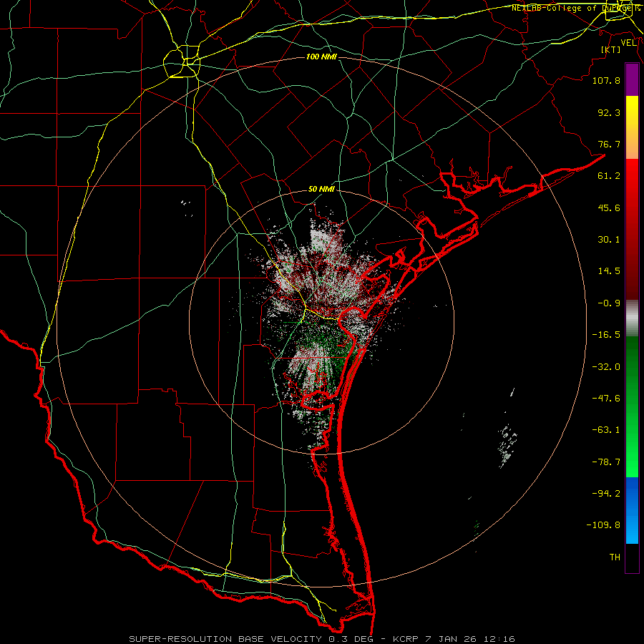
Task: Click the 'VEL' legend heading
Action: pos(629,43)
